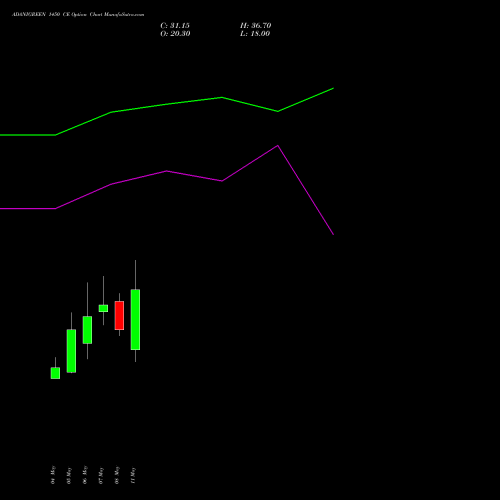Click the '07 May' date axis label
The image size is (500, 500).
pyautogui.click(x=101, y=475)
